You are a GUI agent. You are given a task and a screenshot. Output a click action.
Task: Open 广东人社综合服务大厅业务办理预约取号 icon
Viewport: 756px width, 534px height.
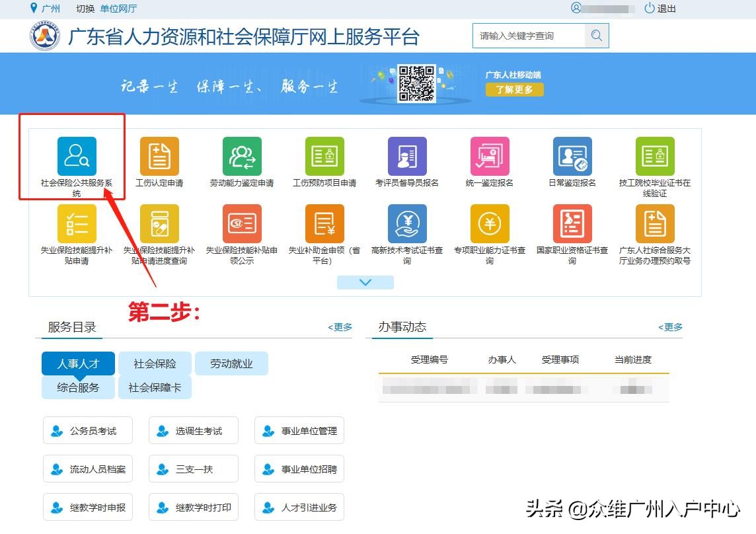[x=655, y=223]
